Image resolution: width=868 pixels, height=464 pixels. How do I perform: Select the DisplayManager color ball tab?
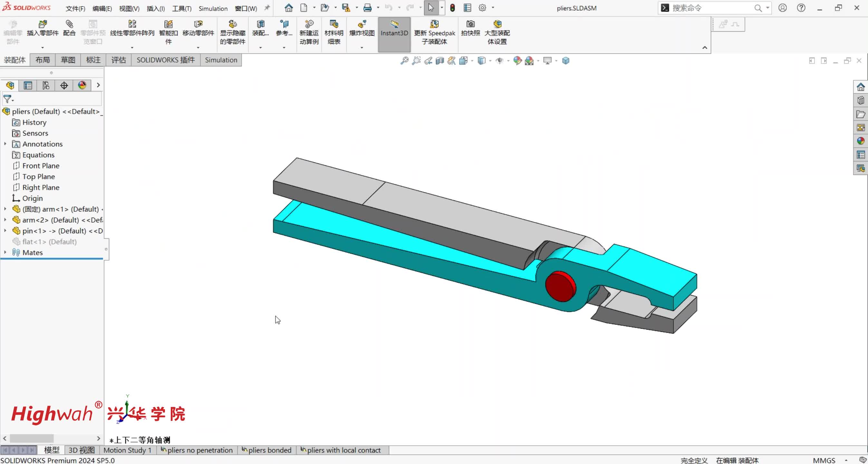point(82,85)
